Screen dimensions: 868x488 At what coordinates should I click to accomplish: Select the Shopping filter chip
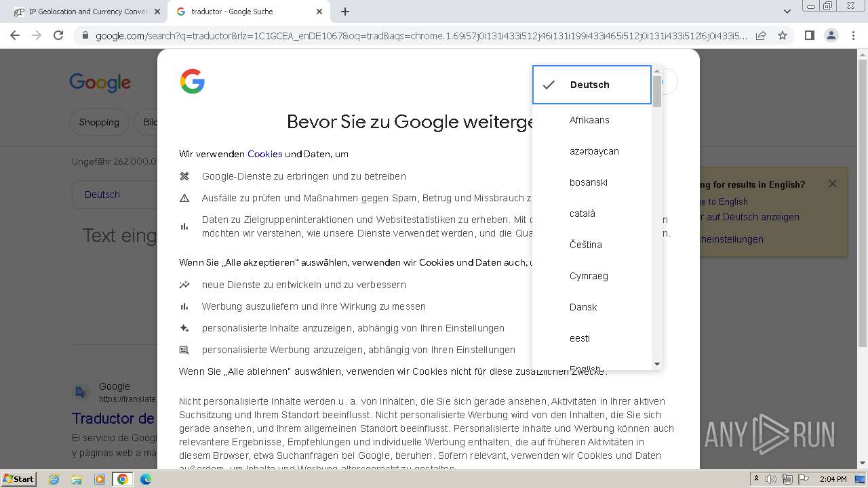coord(99,122)
